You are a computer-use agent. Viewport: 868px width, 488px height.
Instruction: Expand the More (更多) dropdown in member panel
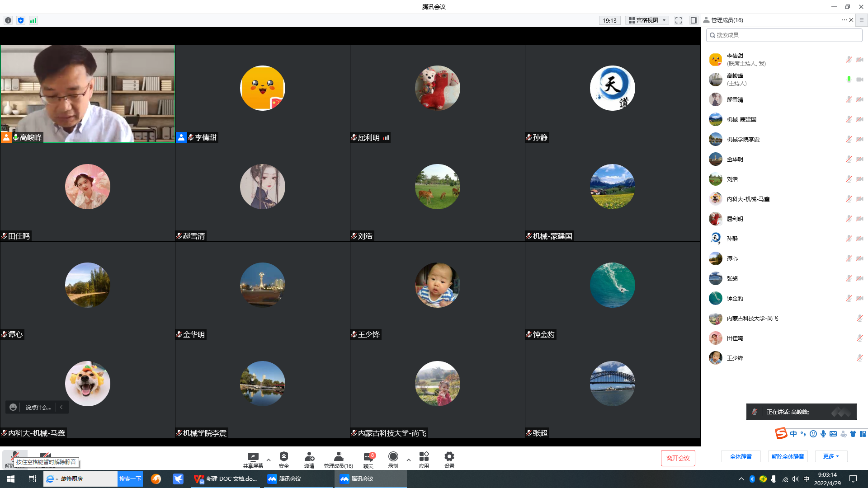(x=831, y=456)
